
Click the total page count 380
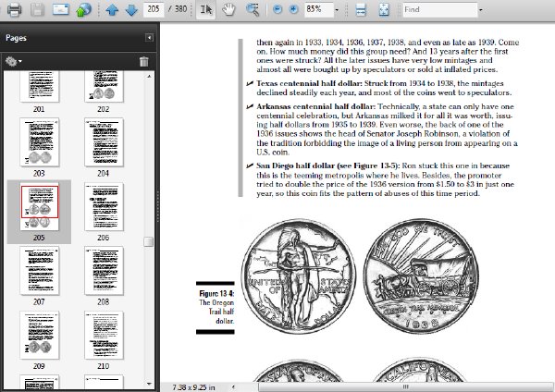click(x=181, y=9)
